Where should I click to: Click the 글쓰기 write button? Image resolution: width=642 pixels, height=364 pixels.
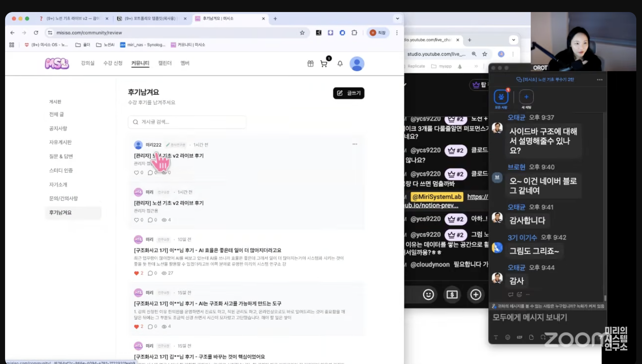tap(349, 93)
